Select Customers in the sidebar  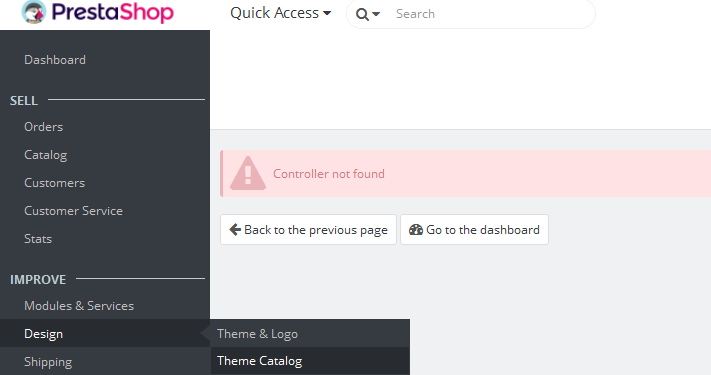pyautogui.click(x=54, y=183)
